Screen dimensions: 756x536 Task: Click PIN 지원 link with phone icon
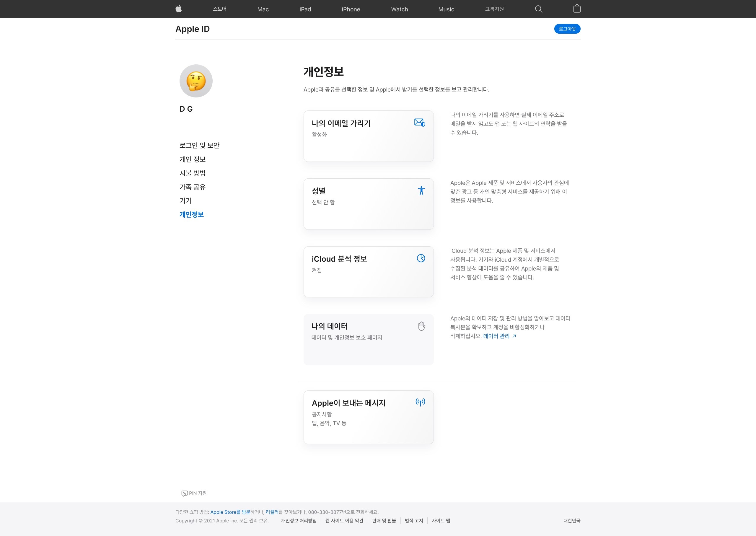(x=194, y=493)
